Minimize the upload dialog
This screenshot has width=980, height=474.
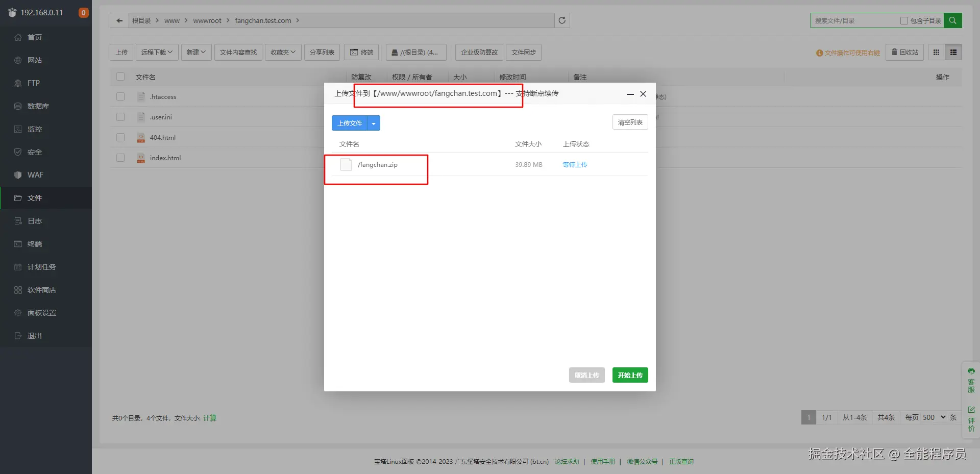(630, 94)
